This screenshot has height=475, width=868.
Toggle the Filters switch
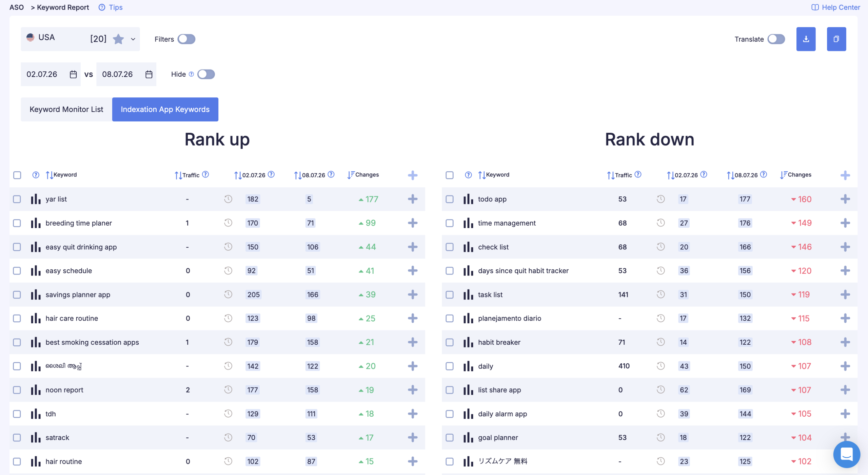[x=186, y=39]
